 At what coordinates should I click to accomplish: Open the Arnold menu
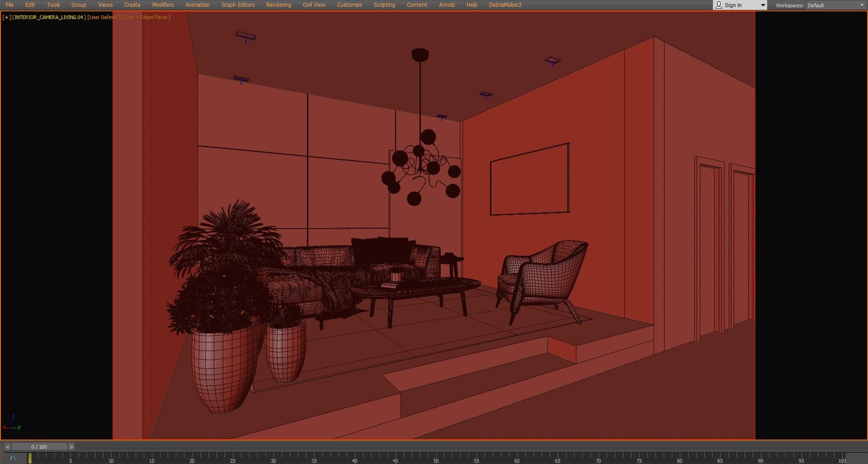[x=447, y=4]
